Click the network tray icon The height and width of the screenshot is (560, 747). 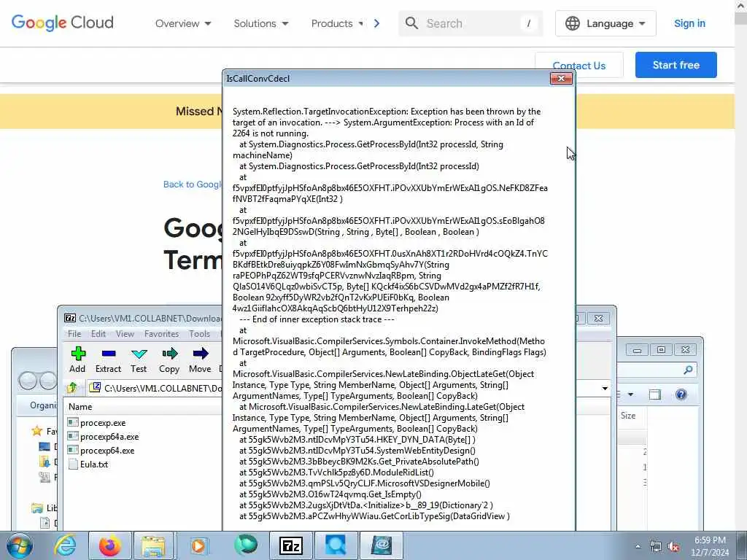656,547
